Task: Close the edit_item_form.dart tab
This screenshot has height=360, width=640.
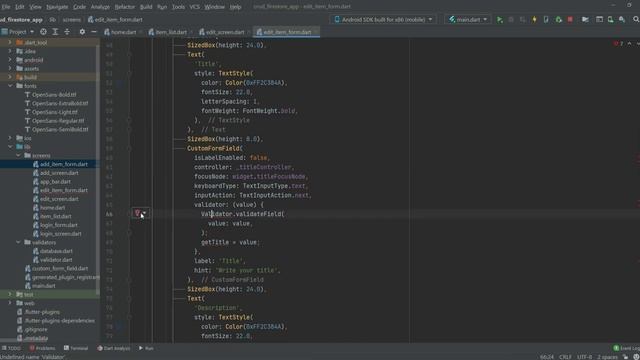Action: (316, 32)
